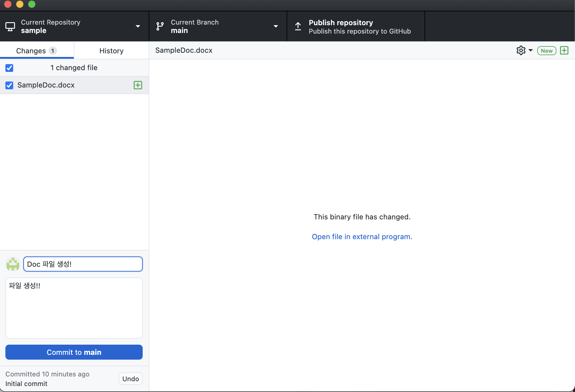Viewport: 575px width, 392px height.
Task: Click the '1 changed file' label
Action: click(x=74, y=68)
